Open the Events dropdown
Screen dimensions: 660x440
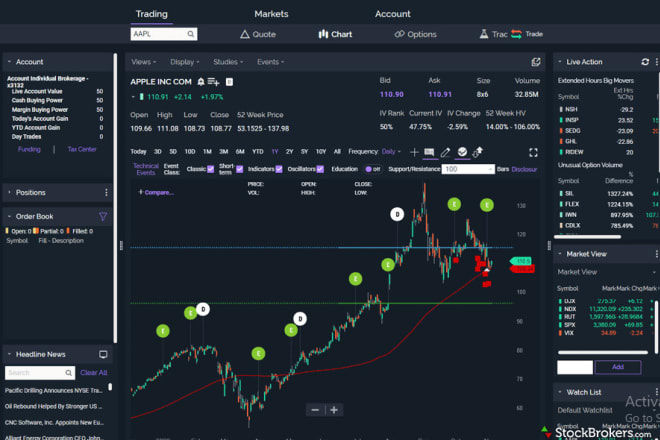pyautogui.click(x=270, y=62)
